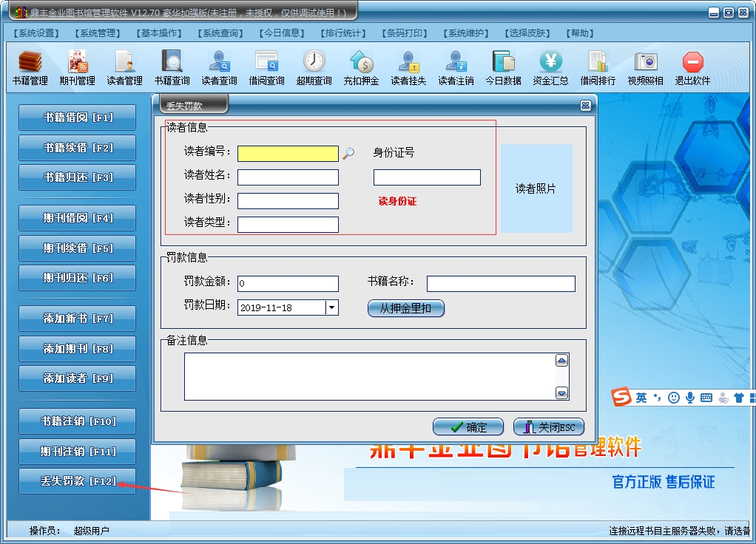Click the magnifier search icon beside 读者编号

click(x=348, y=154)
